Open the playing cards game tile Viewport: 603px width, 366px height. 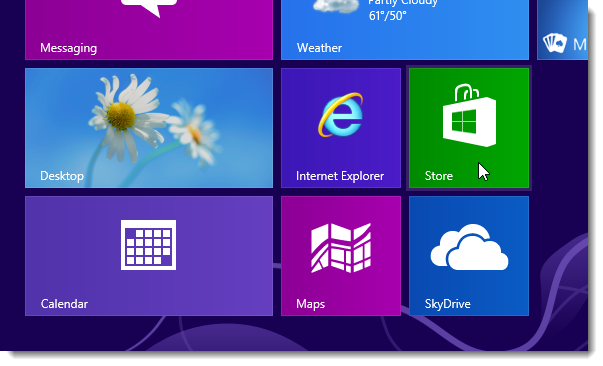coord(562,30)
